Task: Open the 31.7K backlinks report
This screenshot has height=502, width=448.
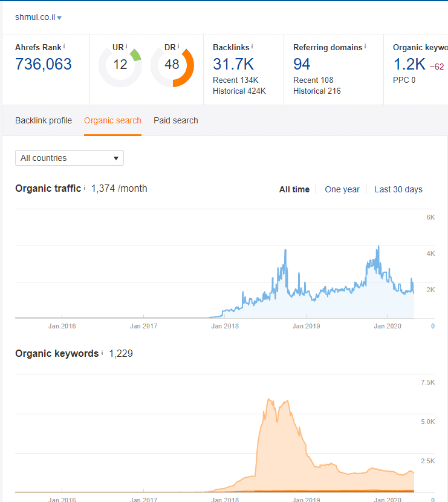Action: (x=233, y=64)
